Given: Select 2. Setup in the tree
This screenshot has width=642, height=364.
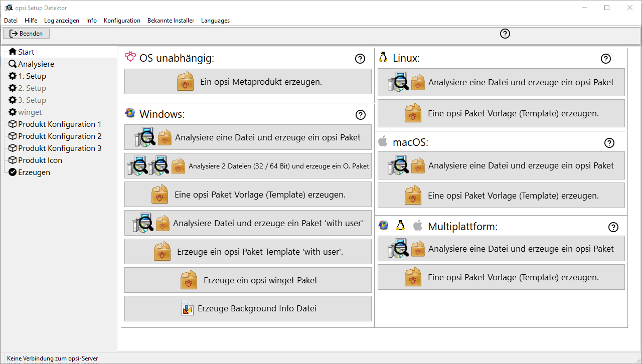Looking at the screenshot, I should (x=32, y=88).
